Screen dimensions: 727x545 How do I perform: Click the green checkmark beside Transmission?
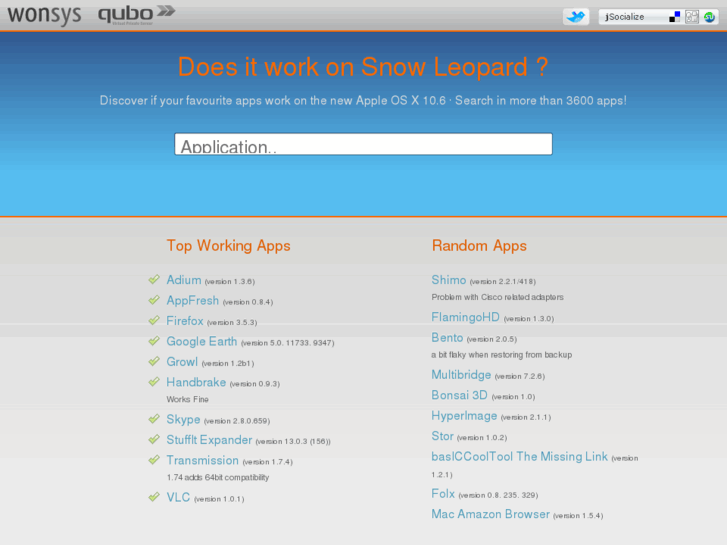[x=154, y=459]
